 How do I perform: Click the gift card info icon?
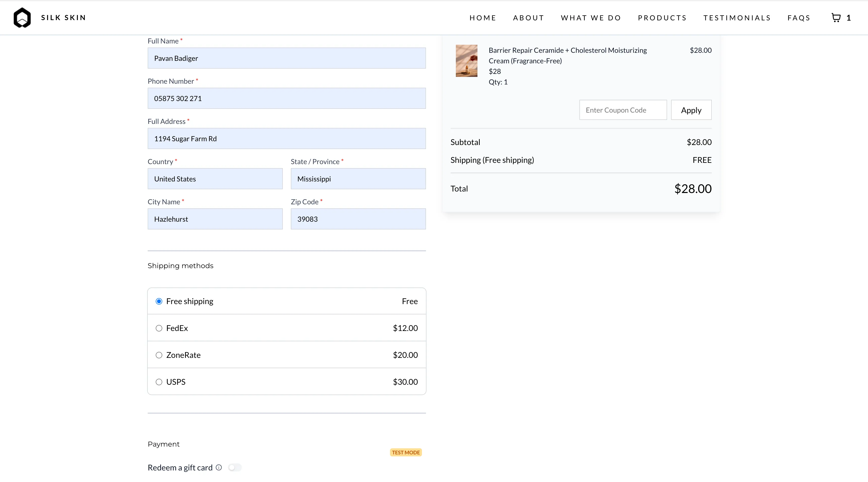pyautogui.click(x=219, y=467)
